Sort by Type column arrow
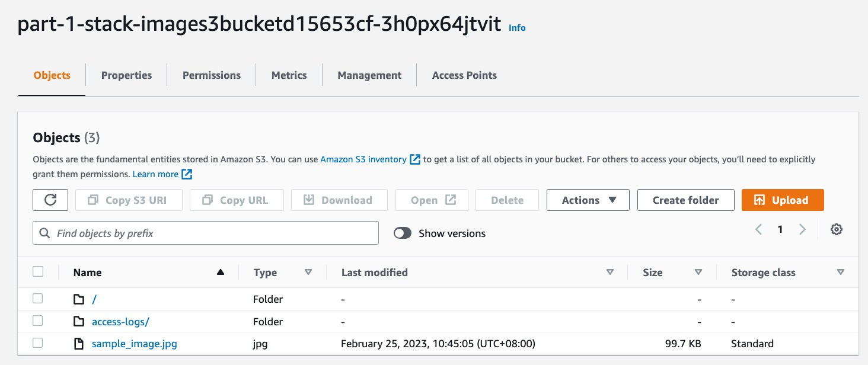The width and height of the screenshot is (868, 365). point(308,273)
